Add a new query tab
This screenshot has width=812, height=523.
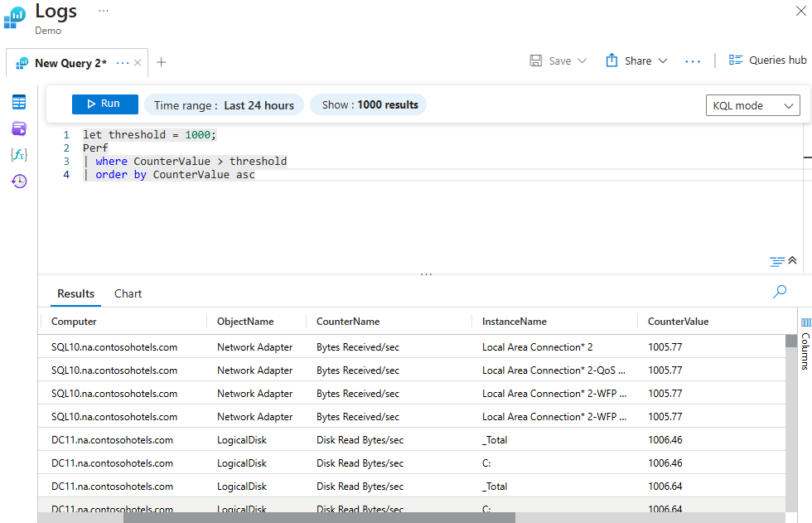(x=162, y=63)
